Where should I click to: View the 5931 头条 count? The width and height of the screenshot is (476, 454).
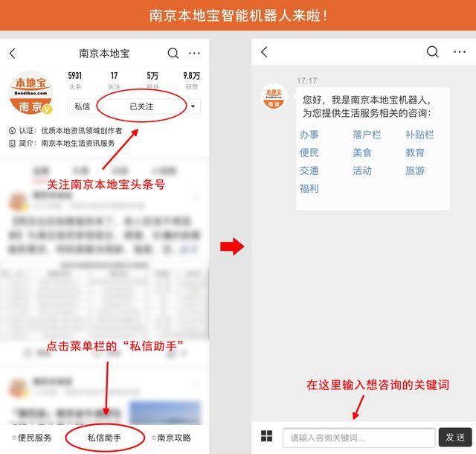click(75, 80)
